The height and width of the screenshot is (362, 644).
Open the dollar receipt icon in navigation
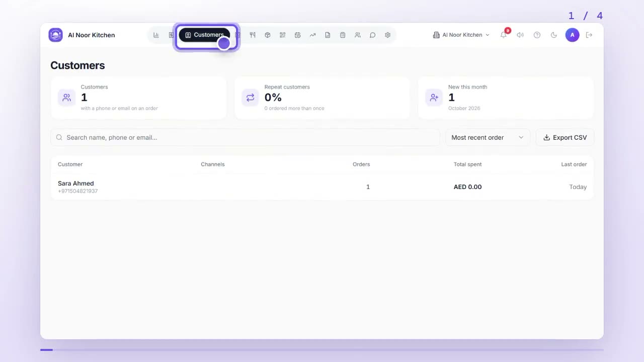coord(171,35)
